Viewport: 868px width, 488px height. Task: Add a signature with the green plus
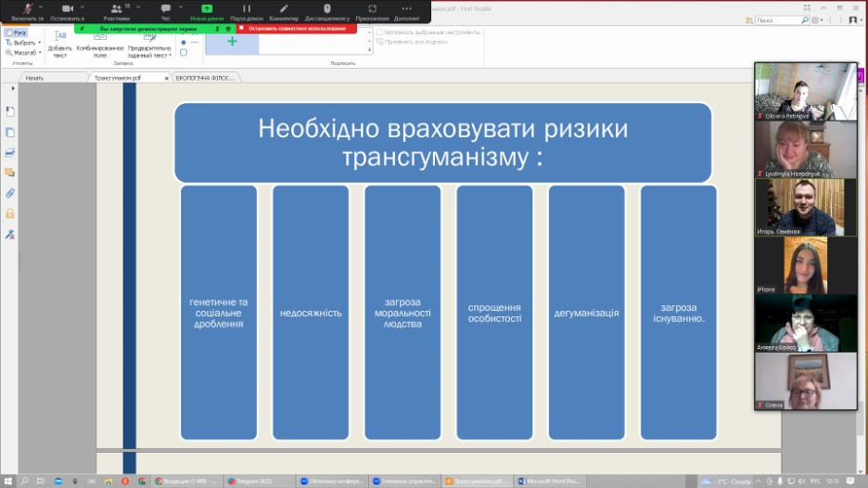click(x=232, y=42)
